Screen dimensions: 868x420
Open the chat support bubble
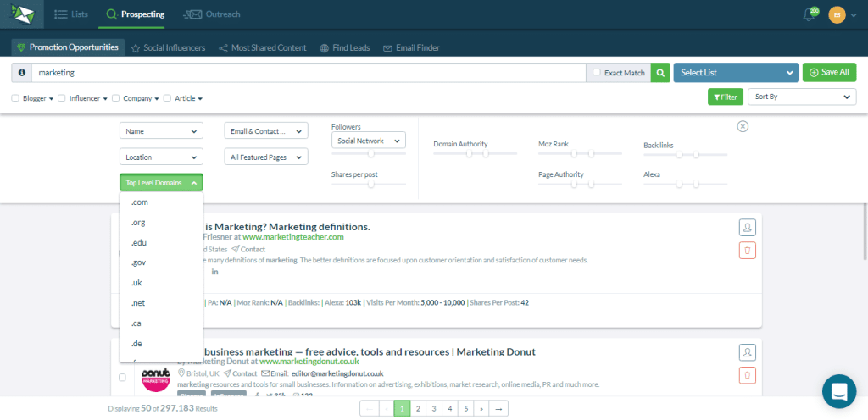pos(839,391)
